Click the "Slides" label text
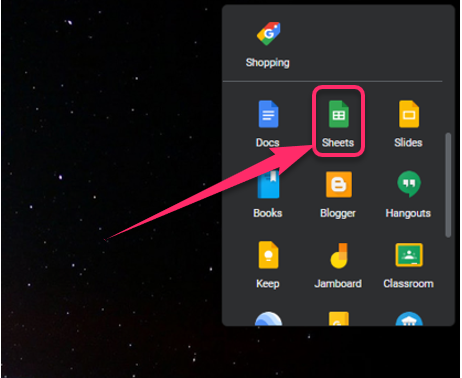 coord(408,143)
